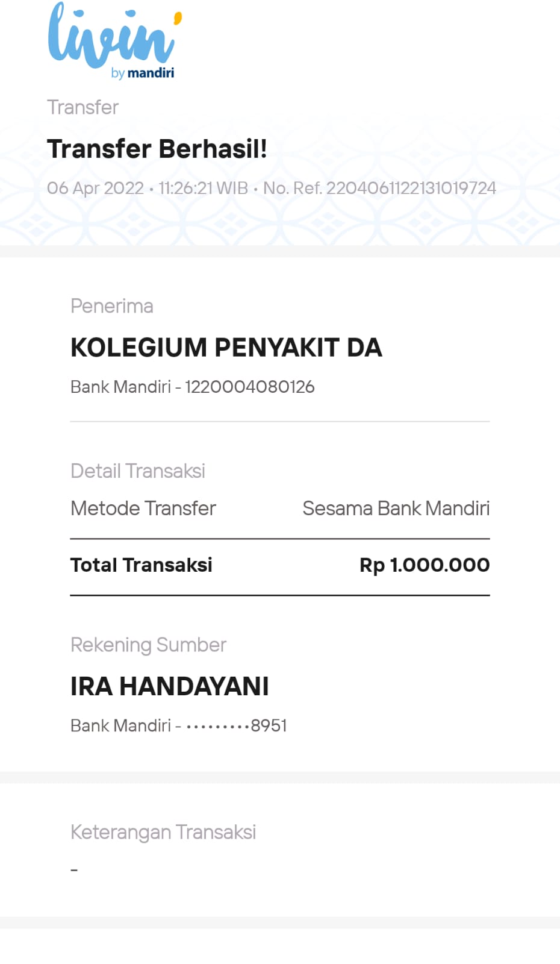Image resolution: width=560 pixels, height=964 pixels.
Task: Click the "Transfer Berhasil!" heading
Action: click(157, 149)
